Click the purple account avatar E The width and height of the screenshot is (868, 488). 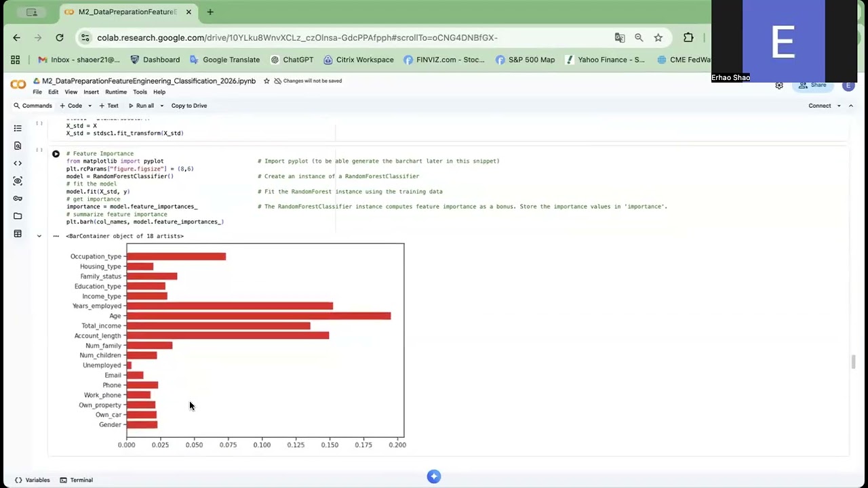848,85
